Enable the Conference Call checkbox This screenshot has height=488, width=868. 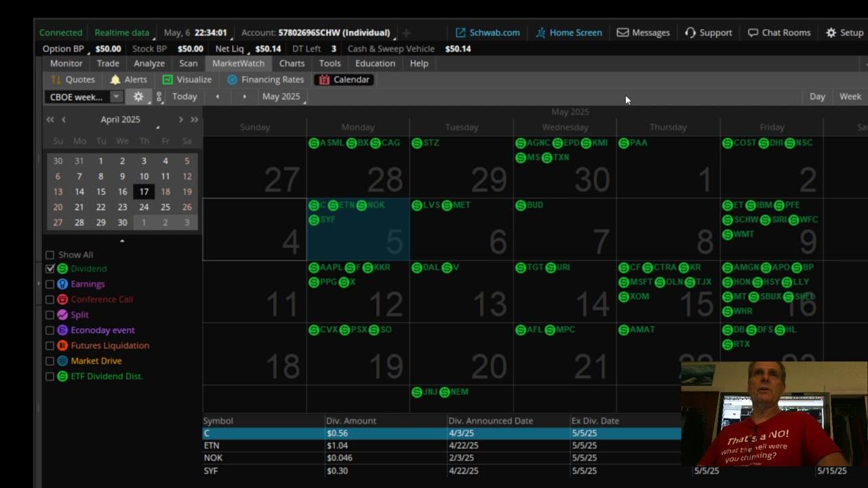(x=50, y=300)
